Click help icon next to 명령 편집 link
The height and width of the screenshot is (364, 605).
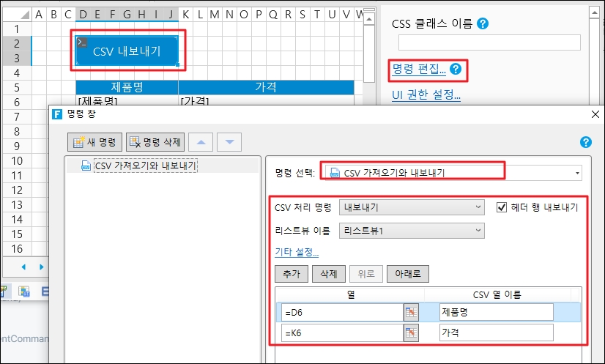coord(456,70)
